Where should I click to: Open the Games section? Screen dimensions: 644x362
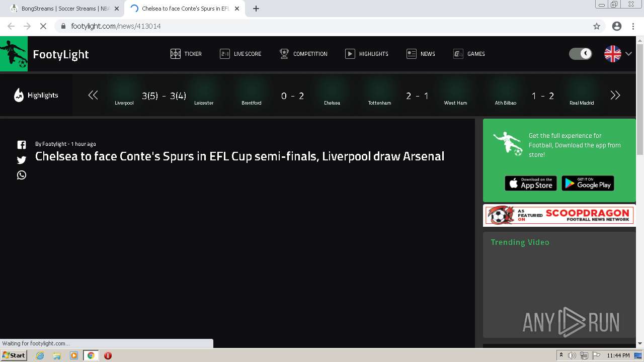[x=469, y=54]
